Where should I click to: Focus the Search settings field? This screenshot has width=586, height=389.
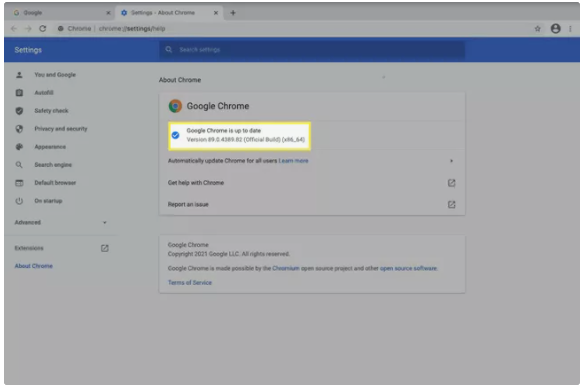312,49
